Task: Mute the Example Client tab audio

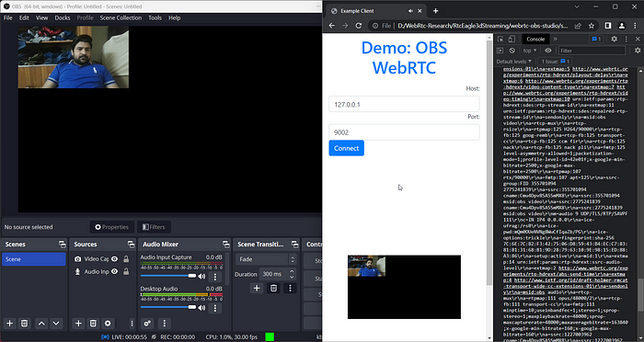Action: 410,11
